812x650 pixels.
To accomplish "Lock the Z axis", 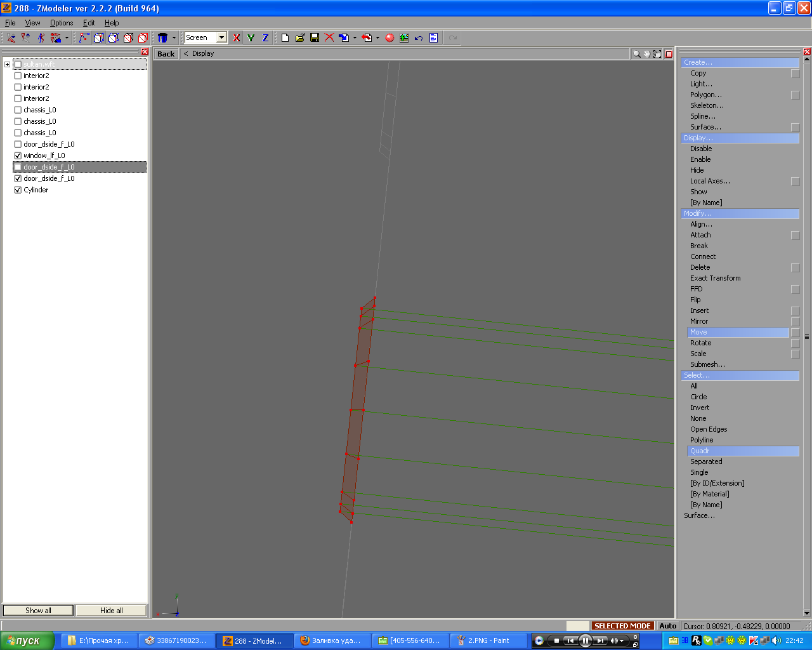I will point(265,38).
